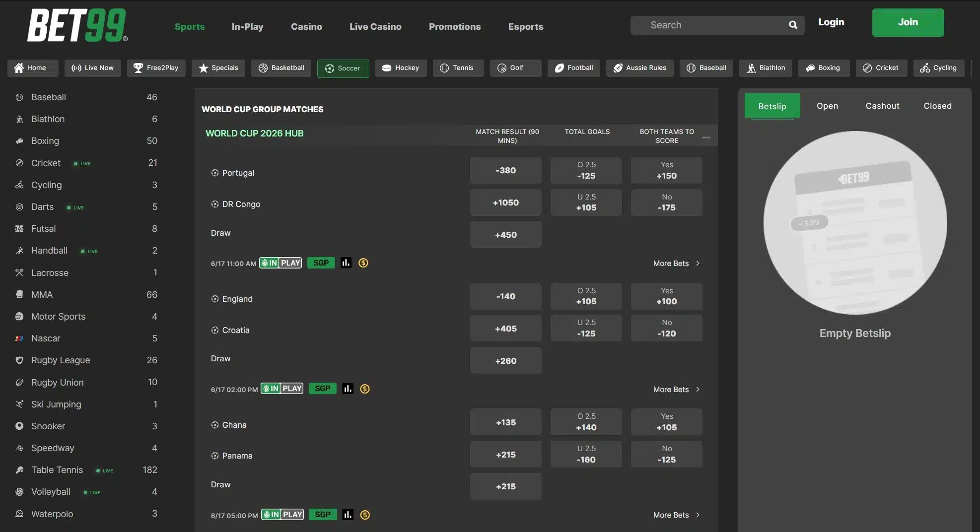Select the Specials star button
Viewport: 980px width, 532px height.
[218, 68]
